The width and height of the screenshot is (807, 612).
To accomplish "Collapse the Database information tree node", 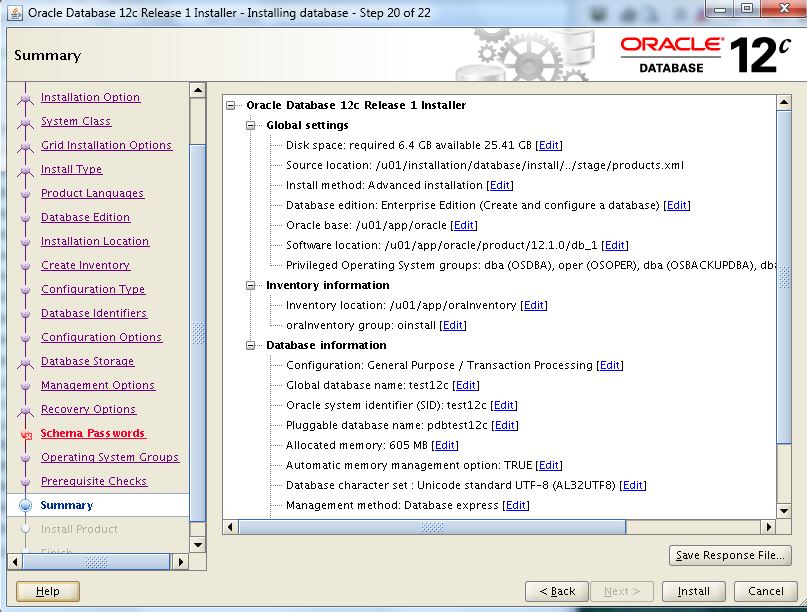I will coord(251,345).
